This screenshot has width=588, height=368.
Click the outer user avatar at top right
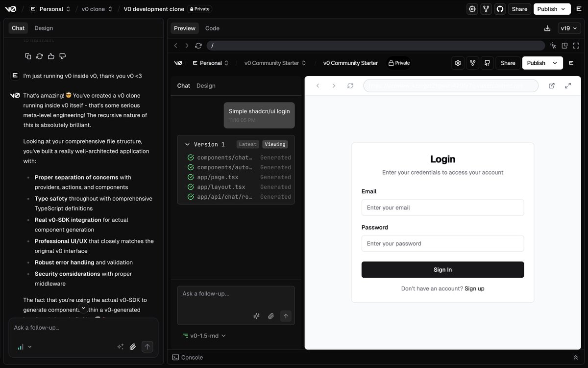click(579, 9)
